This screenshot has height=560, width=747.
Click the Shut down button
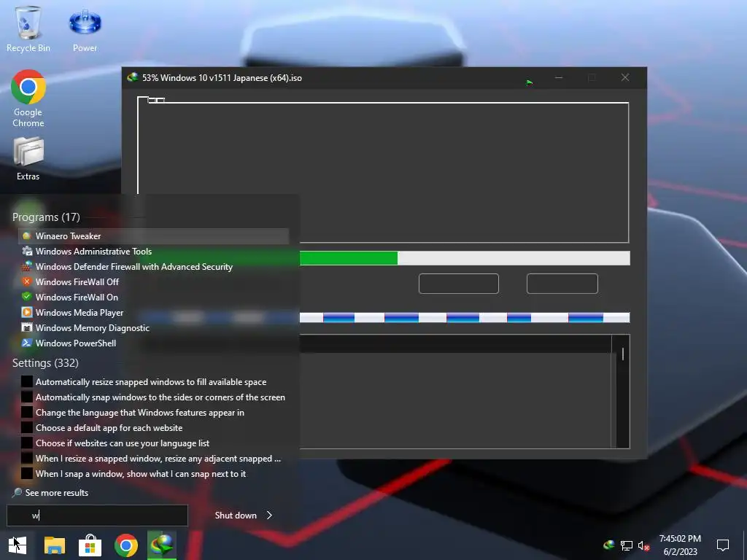236,516
